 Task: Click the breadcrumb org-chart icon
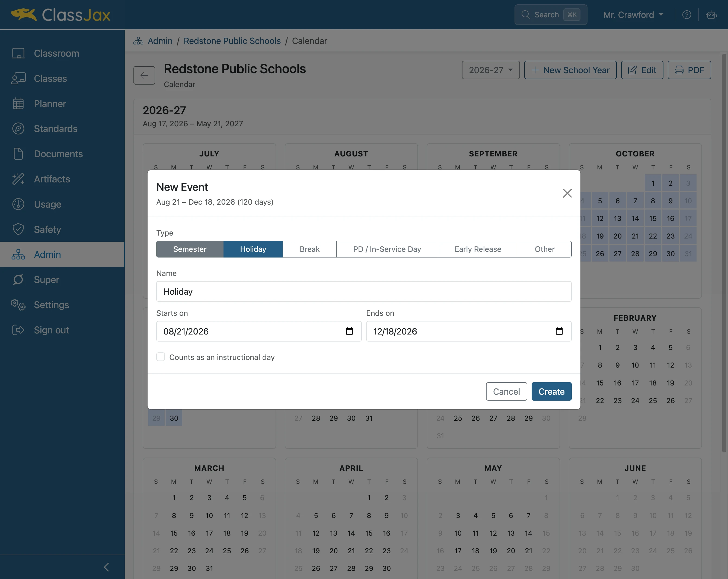[138, 41]
